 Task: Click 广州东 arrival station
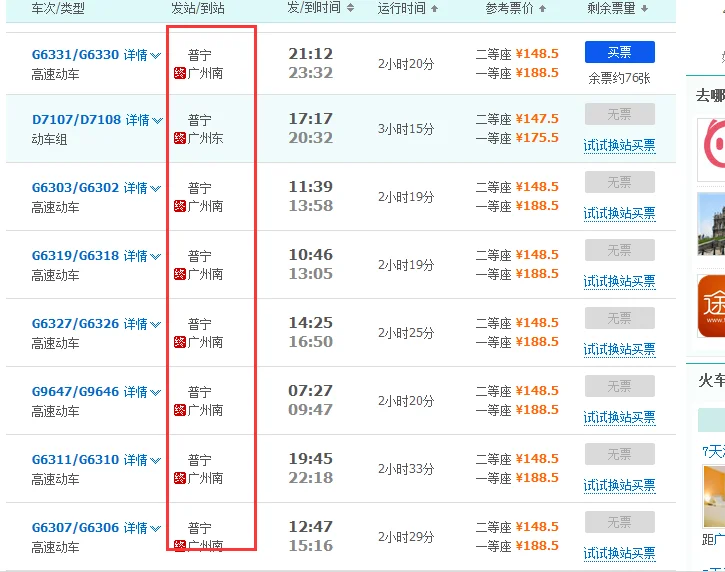(x=205, y=138)
